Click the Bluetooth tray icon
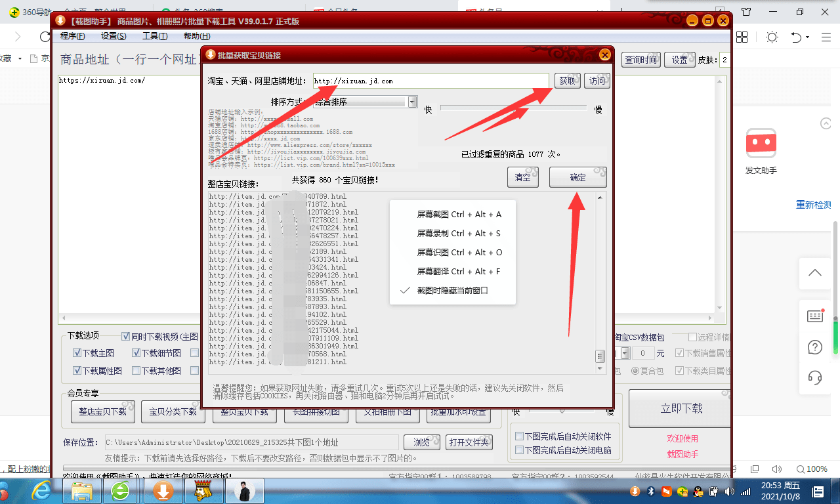The width and height of the screenshot is (840, 504). pyautogui.click(x=651, y=491)
